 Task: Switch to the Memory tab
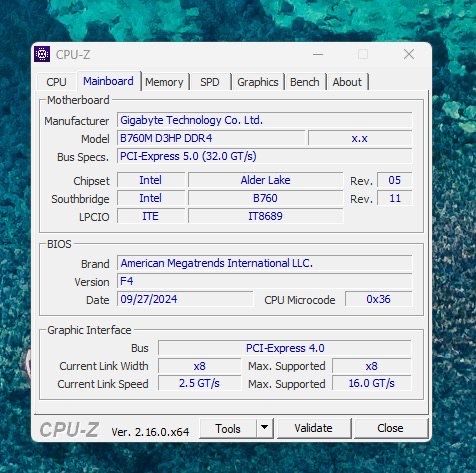[x=164, y=82]
